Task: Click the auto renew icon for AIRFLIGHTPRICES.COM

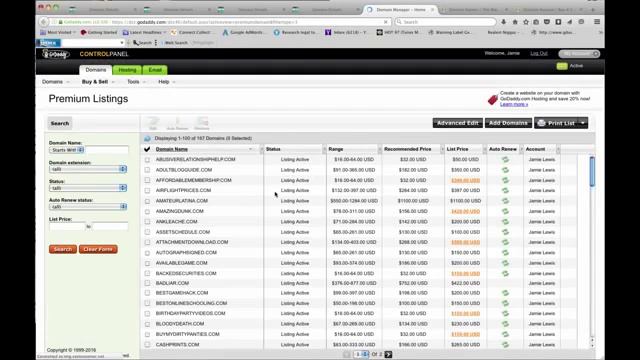Action: (x=505, y=191)
